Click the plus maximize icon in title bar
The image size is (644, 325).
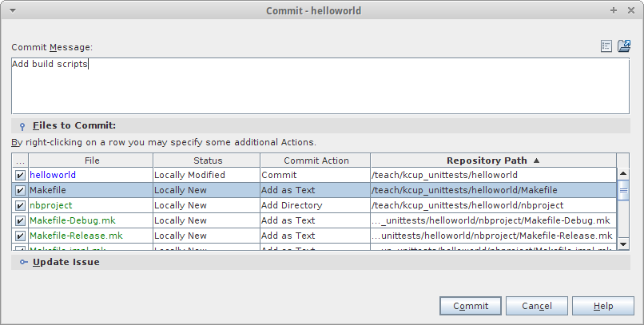pyautogui.click(x=614, y=10)
